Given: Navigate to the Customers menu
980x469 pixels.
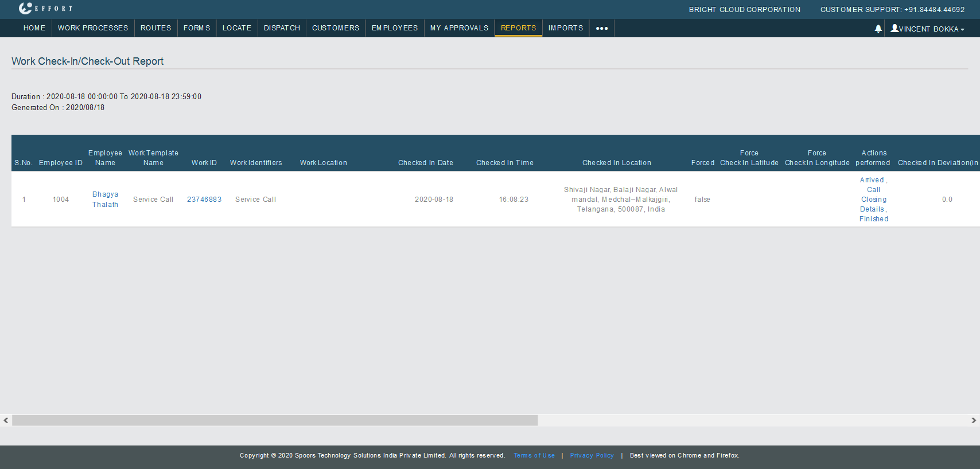Looking at the screenshot, I should (x=336, y=28).
